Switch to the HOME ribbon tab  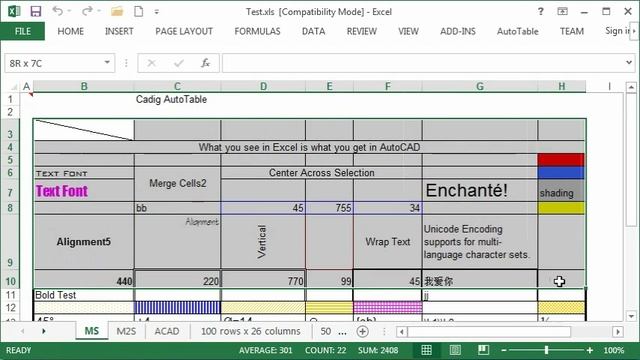[x=71, y=31]
